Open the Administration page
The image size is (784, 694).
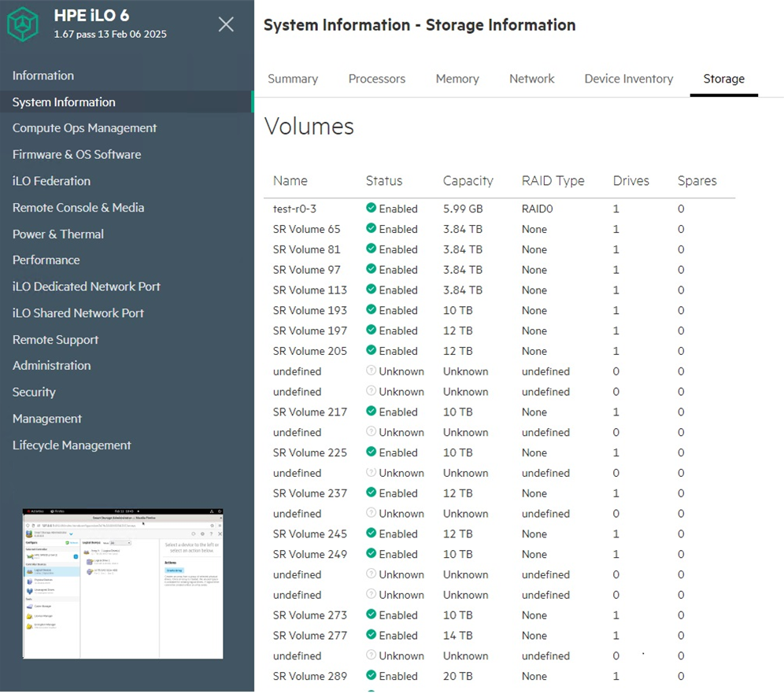[x=51, y=366]
